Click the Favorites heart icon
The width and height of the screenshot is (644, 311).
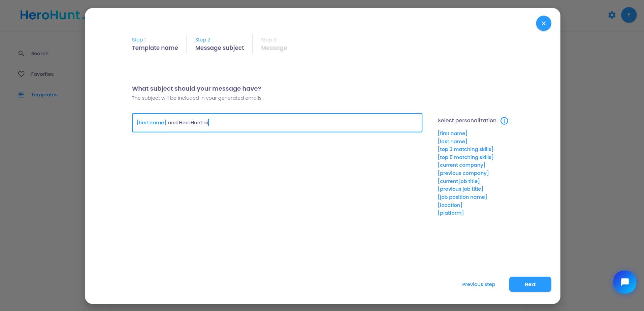tap(21, 74)
